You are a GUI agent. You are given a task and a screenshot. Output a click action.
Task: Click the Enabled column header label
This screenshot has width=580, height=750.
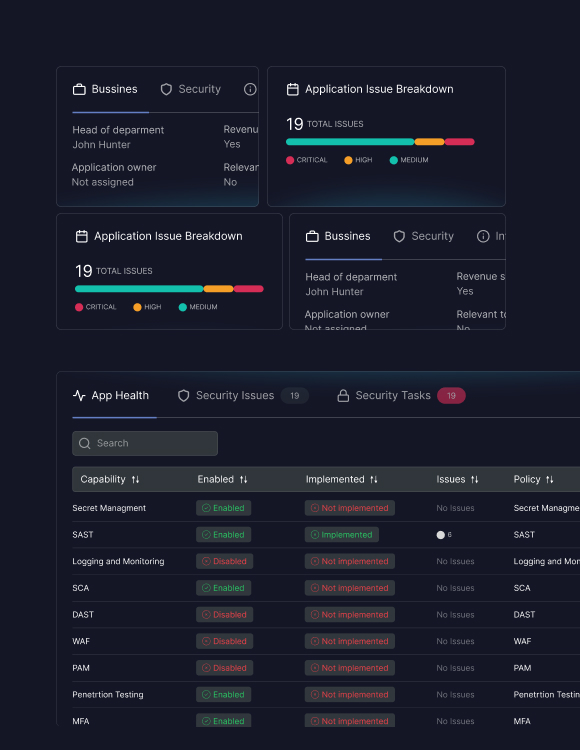[x=216, y=479]
